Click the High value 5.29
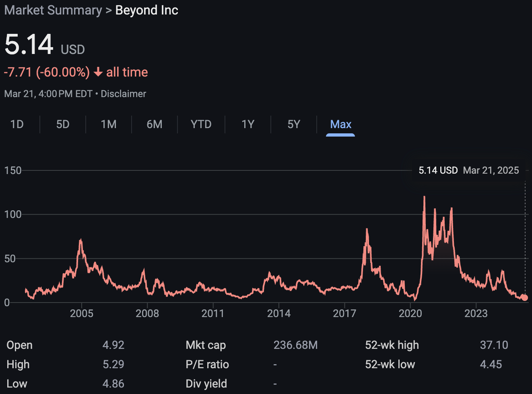This screenshot has width=532, height=394. click(113, 364)
